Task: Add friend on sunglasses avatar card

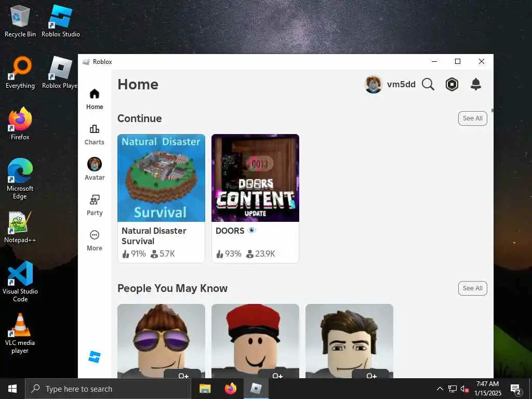Action: coord(183,375)
